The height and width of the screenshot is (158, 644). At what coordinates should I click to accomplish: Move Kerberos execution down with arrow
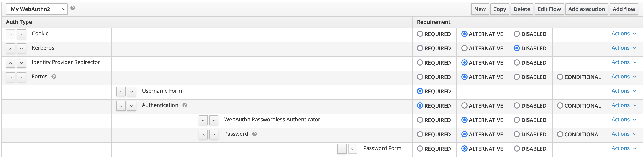21,48
